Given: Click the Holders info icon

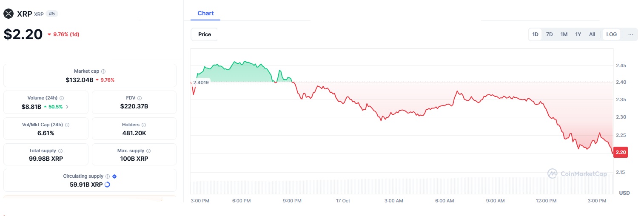Looking at the screenshot, I should click(143, 125).
